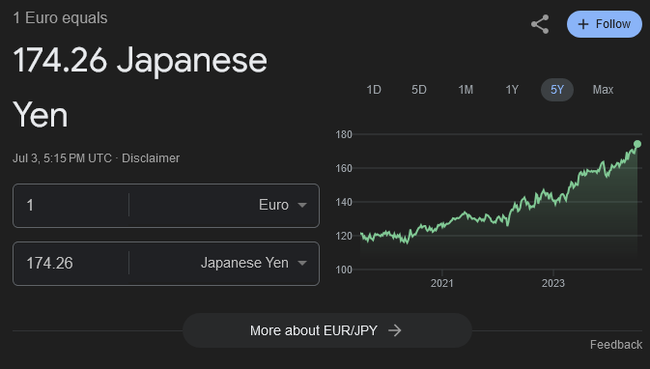Switch chart to 5D range

click(x=419, y=90)
